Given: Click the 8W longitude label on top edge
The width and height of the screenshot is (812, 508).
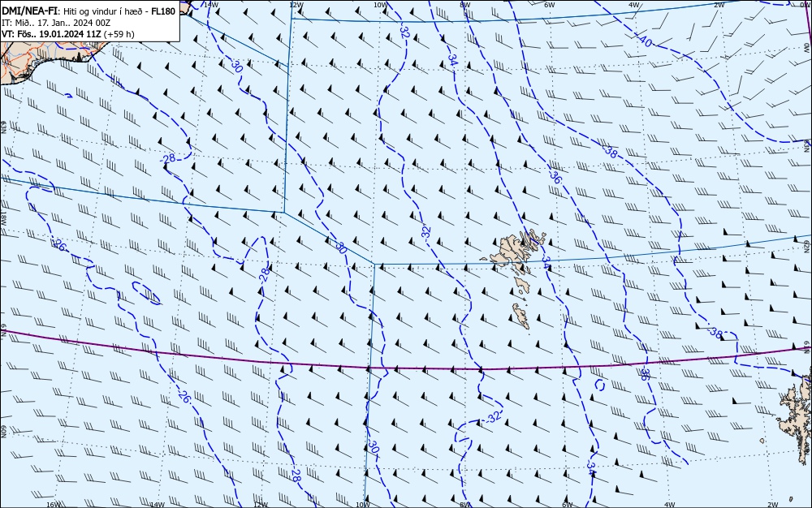Looking at the screenshot, I should click(x=464, y=5).
